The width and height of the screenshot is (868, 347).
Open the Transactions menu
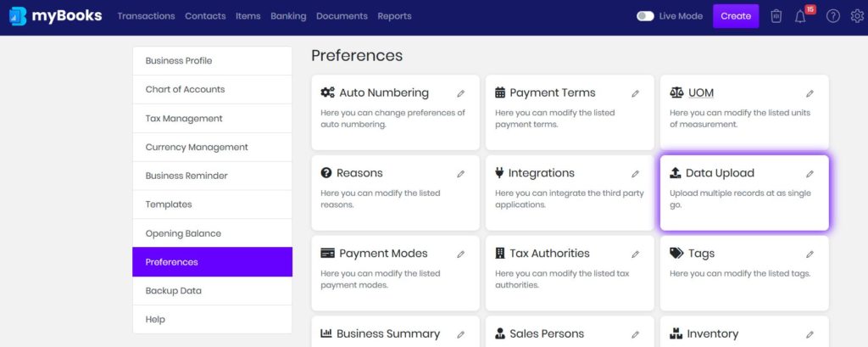coord(146,16)
